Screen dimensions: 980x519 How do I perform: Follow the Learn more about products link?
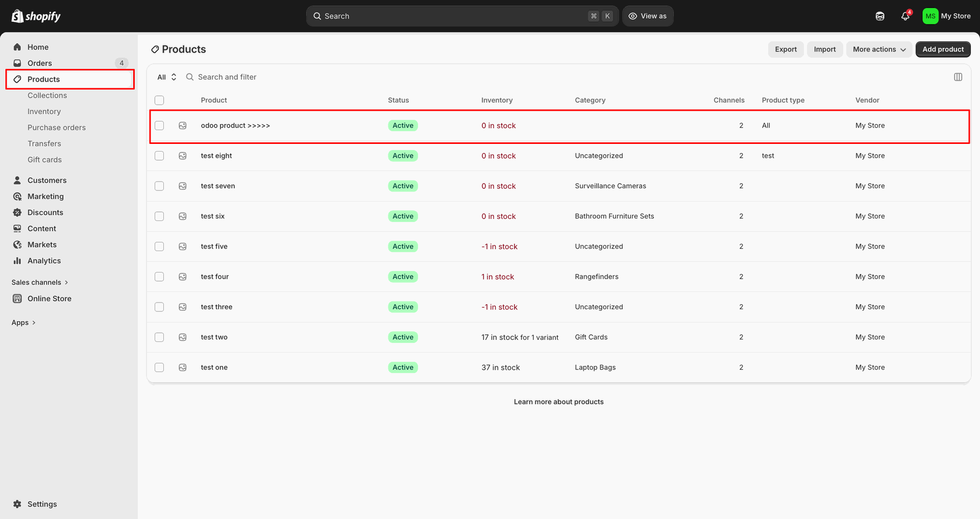pyautogui.click(x=558, y=402)
